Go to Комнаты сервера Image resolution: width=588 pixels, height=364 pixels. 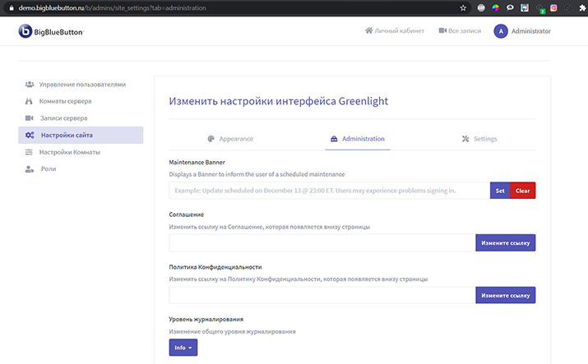coord(81,101)
